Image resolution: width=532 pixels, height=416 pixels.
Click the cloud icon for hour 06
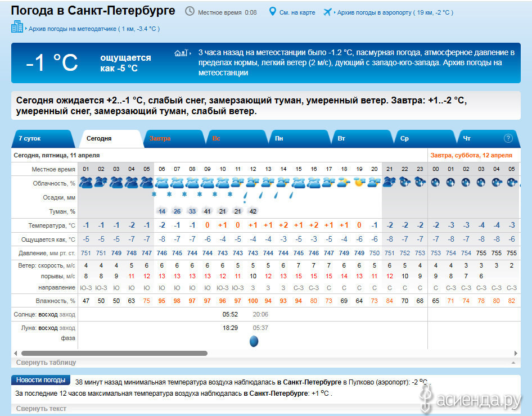click(162, 183)
